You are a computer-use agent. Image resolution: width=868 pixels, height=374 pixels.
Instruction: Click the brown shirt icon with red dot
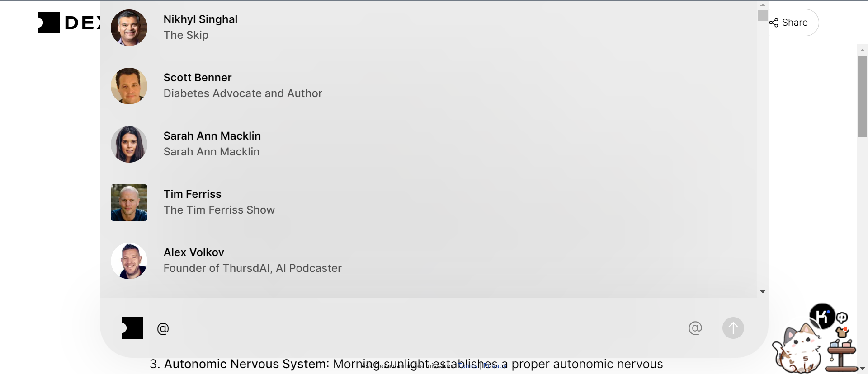coord(842,332)
